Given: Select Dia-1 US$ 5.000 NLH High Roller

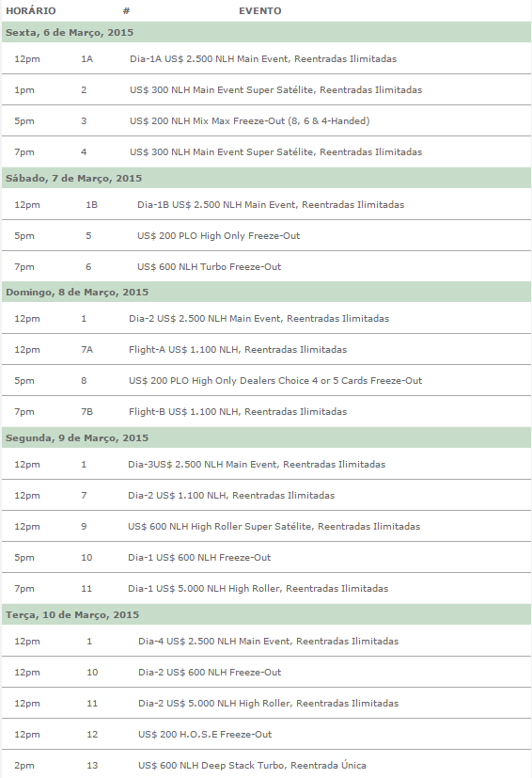Looking at the screenshot, I should click(258, 589).
